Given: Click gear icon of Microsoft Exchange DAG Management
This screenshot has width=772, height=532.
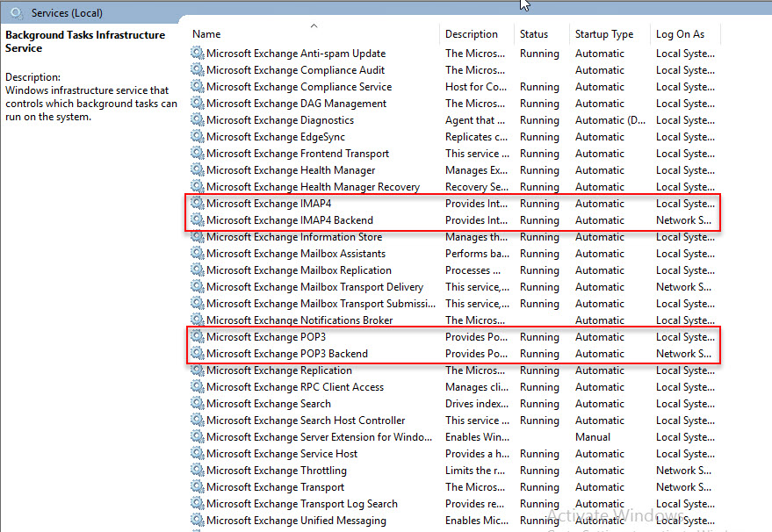Looking at the screenshot, I should click(x=198, y=103).
